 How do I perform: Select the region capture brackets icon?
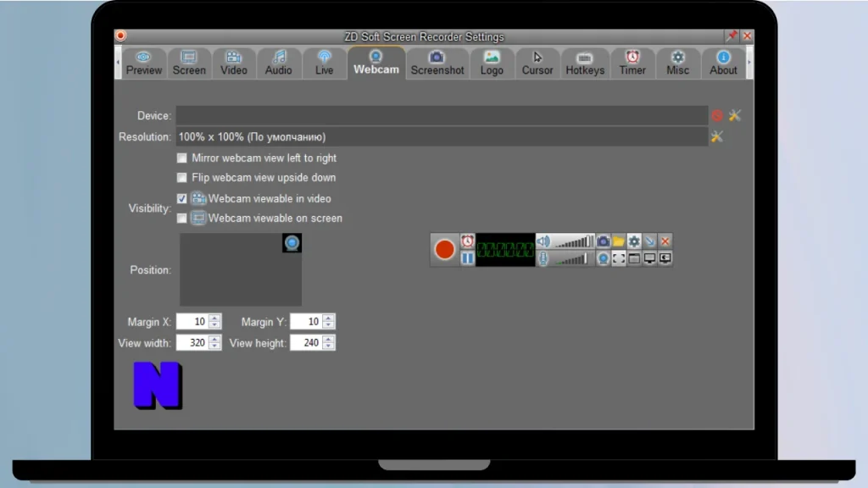coord(618,258)
